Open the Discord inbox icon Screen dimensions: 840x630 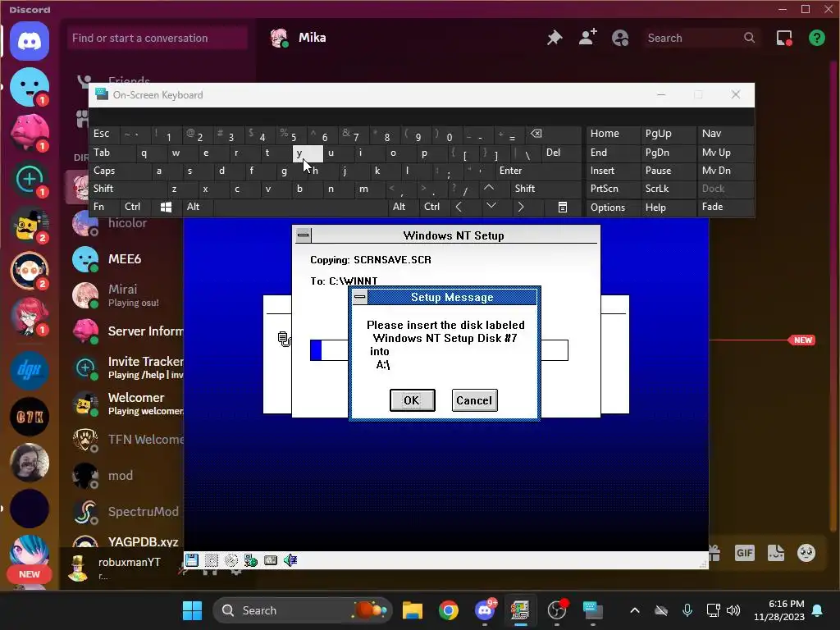tap(784, 38)
